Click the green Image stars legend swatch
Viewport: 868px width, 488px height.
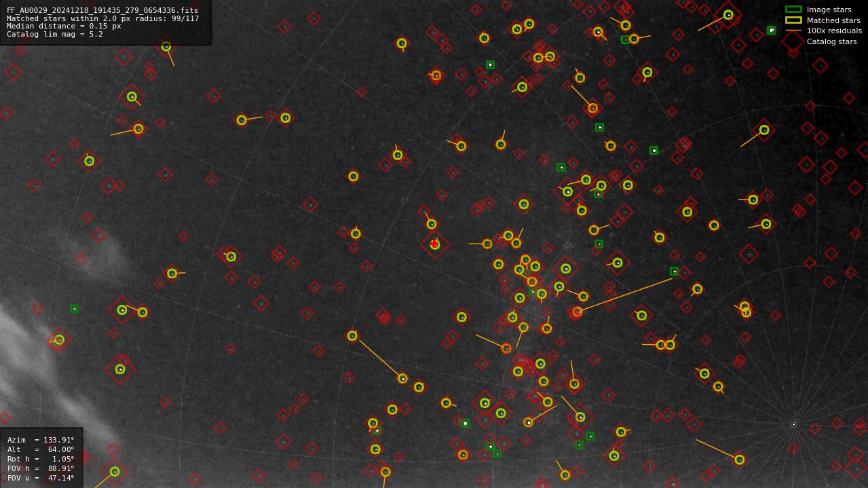(793, 10)
